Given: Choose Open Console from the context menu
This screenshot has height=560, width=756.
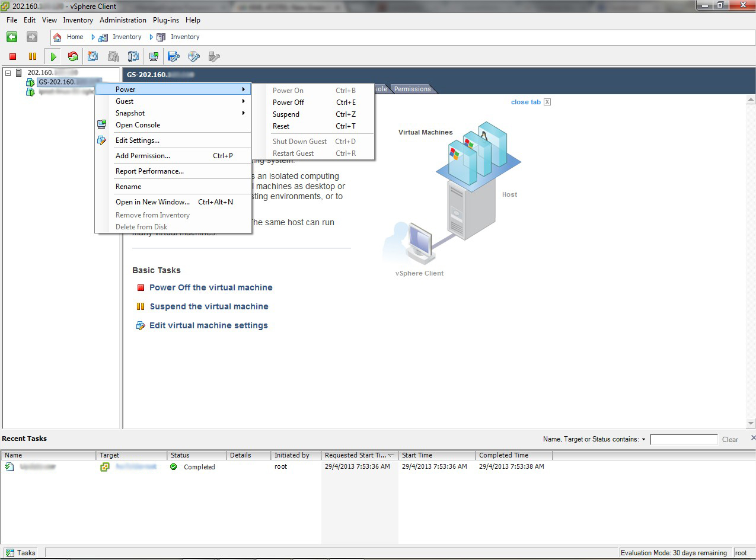Looking at the screenshot, I should 173,125.
